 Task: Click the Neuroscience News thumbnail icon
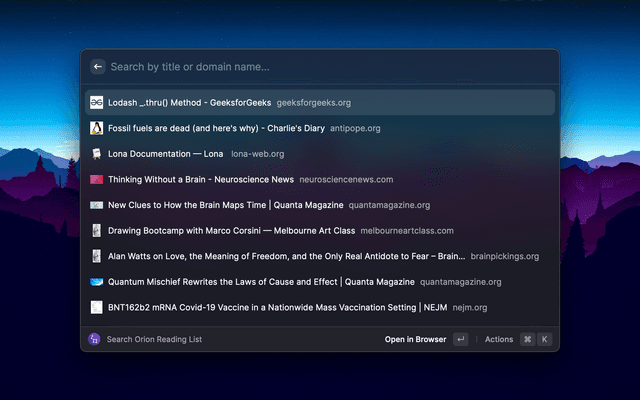(x=96, y=180)
